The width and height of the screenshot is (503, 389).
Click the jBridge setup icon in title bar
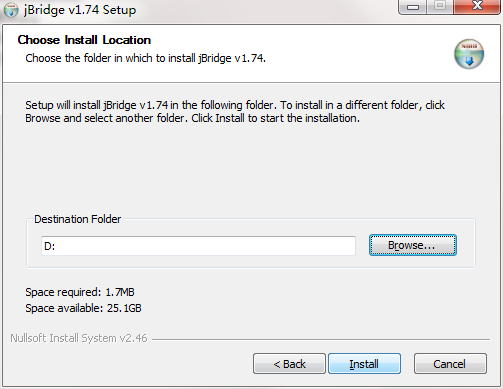click(x=11, y=10)
